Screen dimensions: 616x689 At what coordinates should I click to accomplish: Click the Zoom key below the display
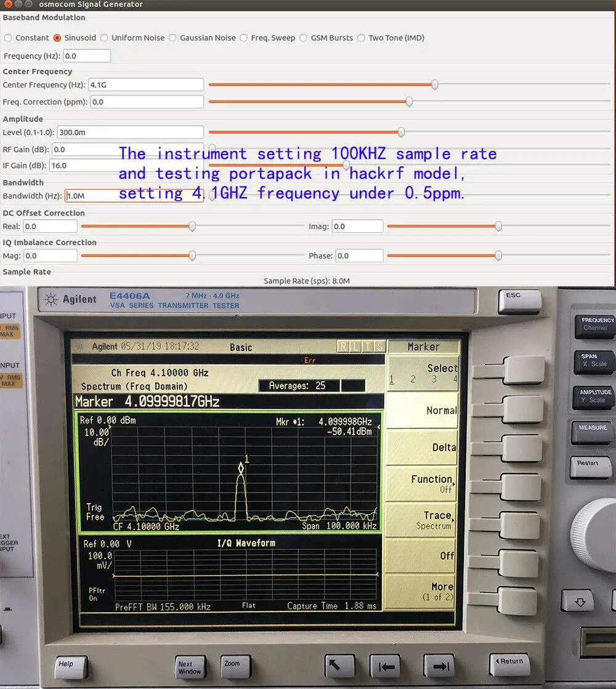click(x=236, y=667)
